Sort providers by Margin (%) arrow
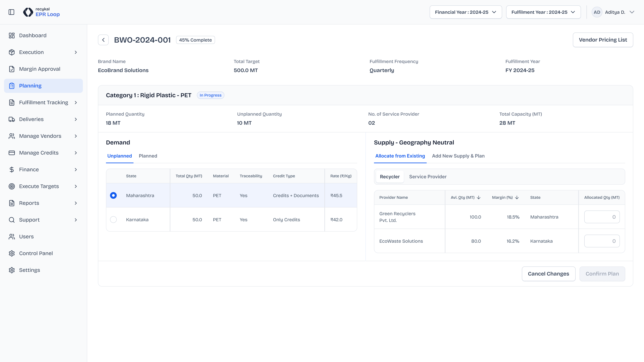This screenshot has height=362, width=644. coord(517,197)
